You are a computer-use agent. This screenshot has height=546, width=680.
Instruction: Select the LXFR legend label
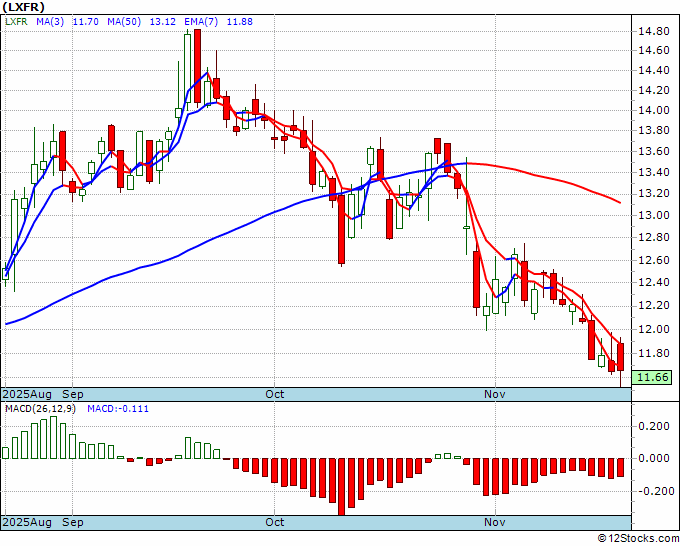click(16, 22)
